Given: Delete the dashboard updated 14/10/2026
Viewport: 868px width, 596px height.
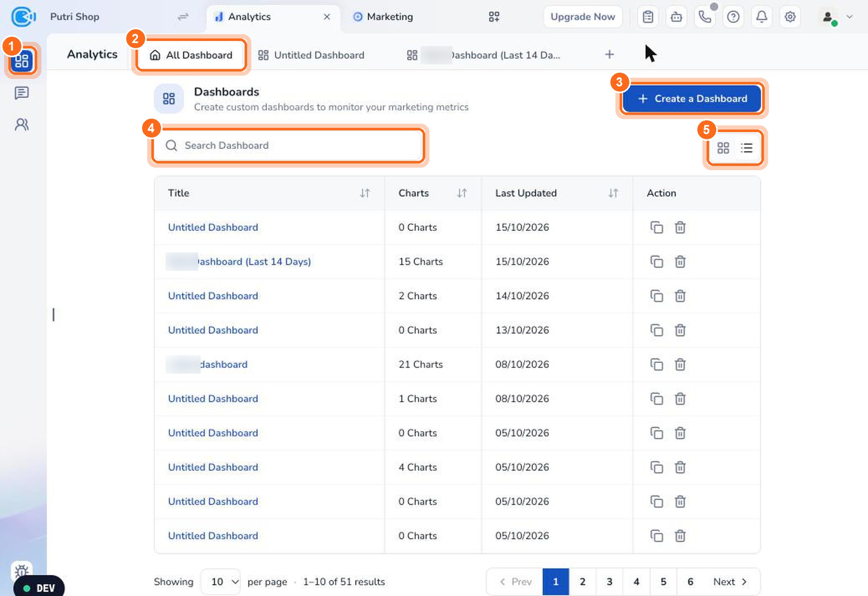Looking at the screenshot, I should [x=680, y=296].
